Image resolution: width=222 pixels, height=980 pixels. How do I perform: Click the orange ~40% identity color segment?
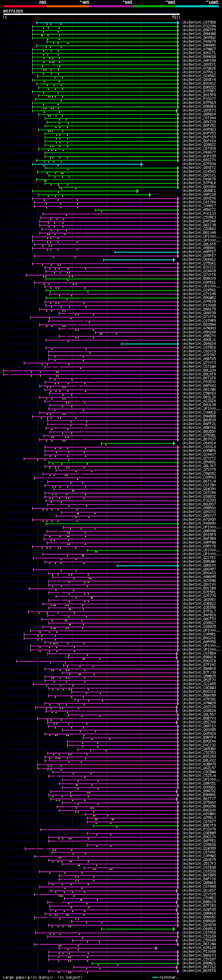(68, 6)
